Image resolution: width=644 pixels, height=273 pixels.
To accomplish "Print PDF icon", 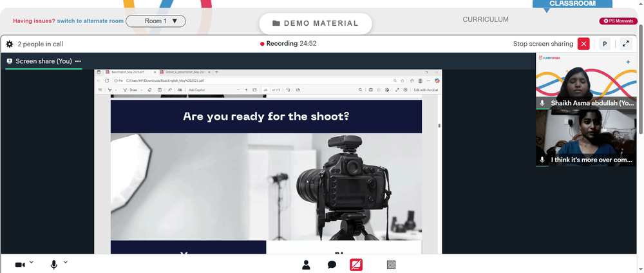I will tap(371, 90).
